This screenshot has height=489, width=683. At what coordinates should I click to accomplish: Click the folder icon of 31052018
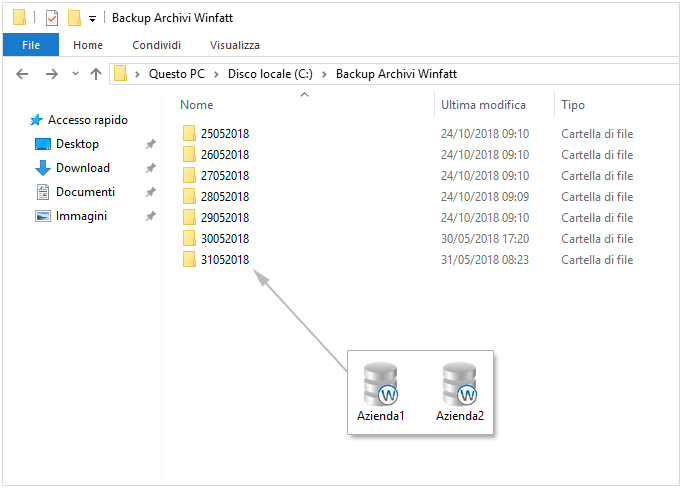coord(189,259)
